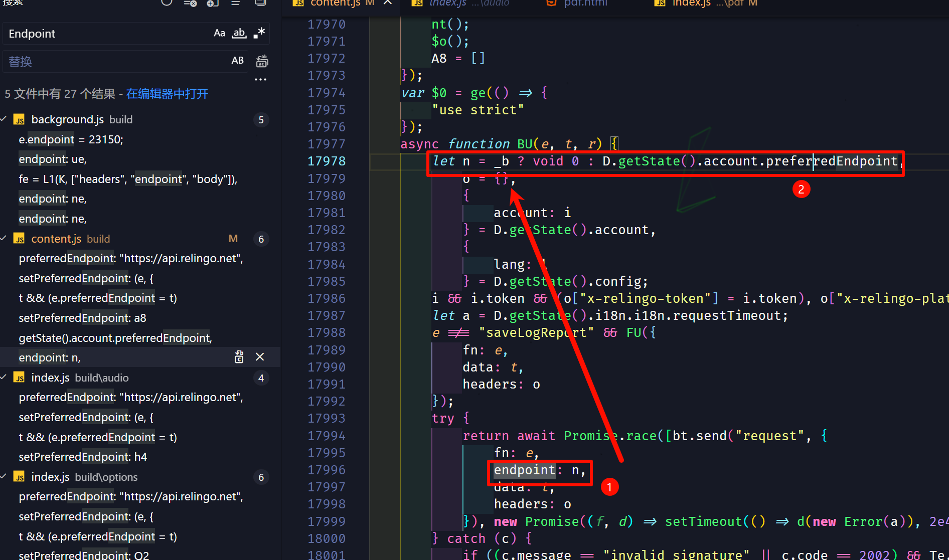Click the match count badge for background.js

pyautogui.click(x=261, y=120)
